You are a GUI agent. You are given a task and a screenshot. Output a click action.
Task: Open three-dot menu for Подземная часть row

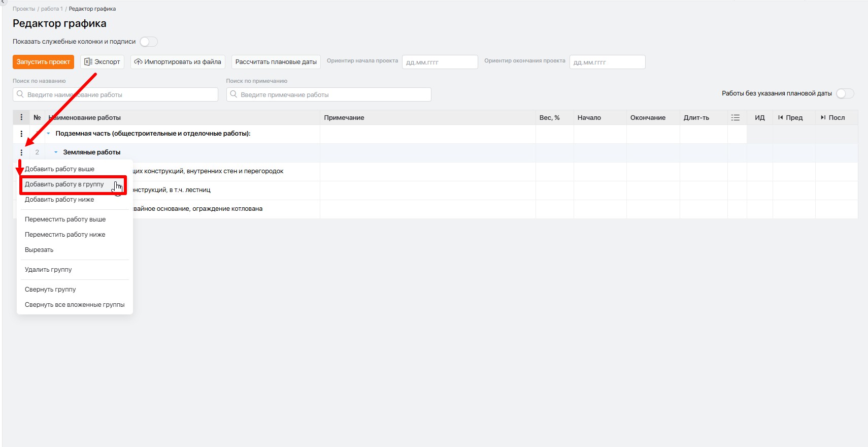click(21, 134)
